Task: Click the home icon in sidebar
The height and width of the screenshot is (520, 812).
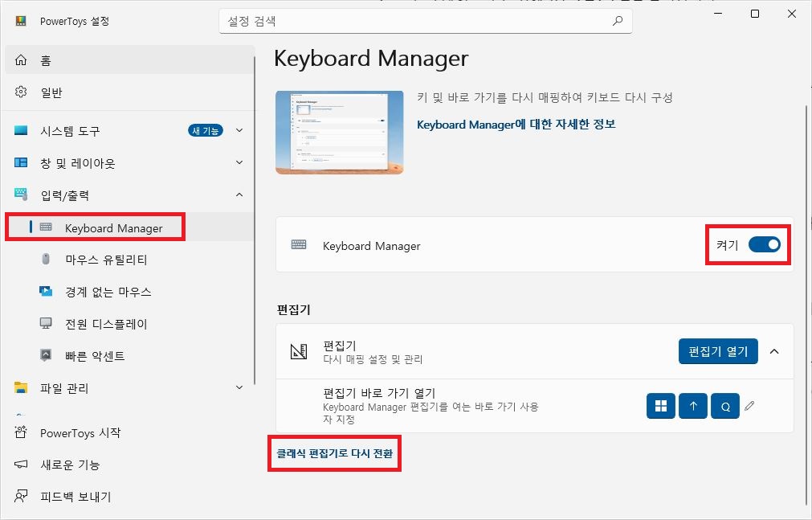Action: [x=21, y=60]
